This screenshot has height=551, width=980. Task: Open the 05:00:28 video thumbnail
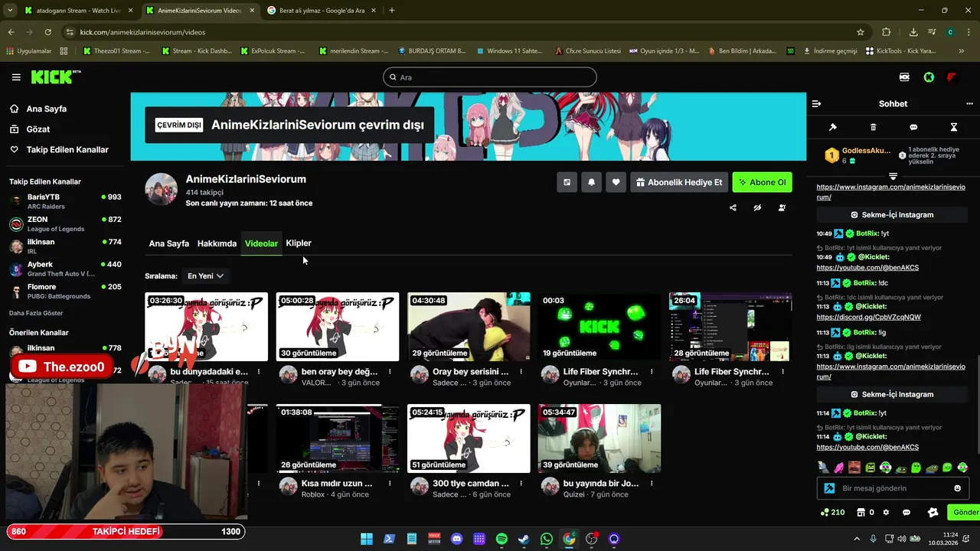(338, 327)
